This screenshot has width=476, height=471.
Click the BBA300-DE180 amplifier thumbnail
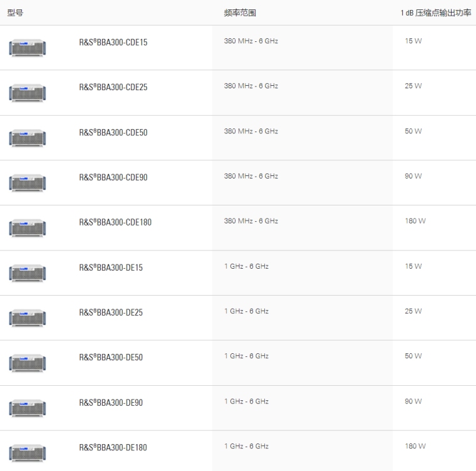(x=28, y=453)
